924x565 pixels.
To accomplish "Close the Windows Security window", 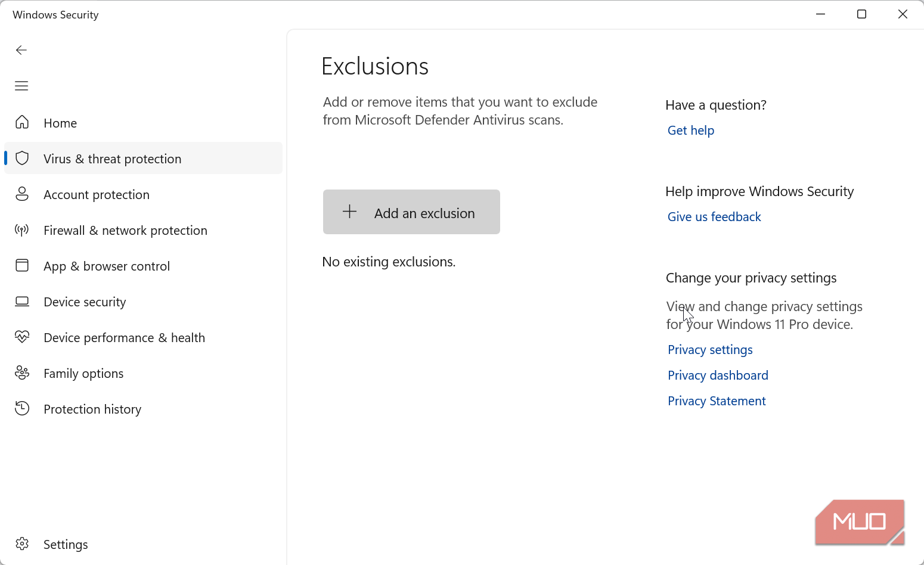I will (x=903, y=14).
